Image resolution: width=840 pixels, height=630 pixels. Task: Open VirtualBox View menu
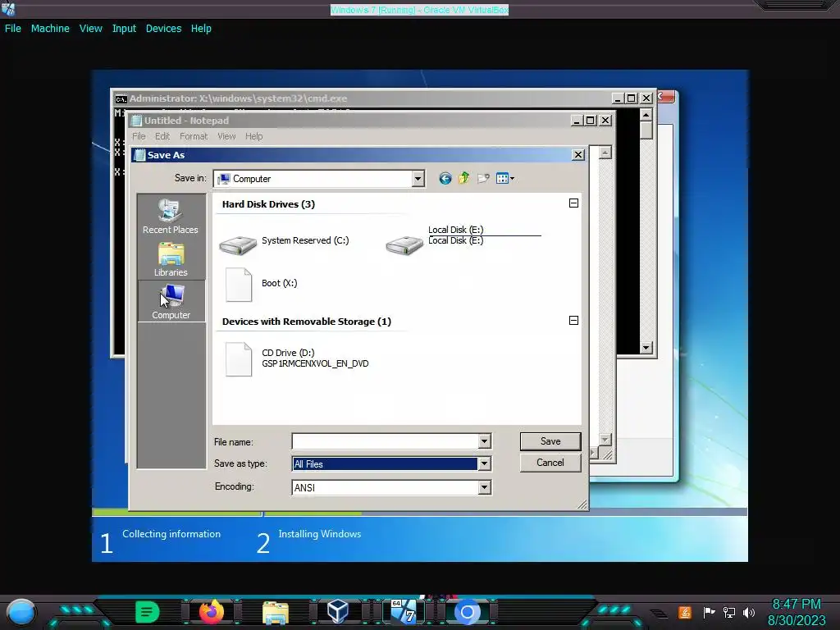[x=90, y=29]
